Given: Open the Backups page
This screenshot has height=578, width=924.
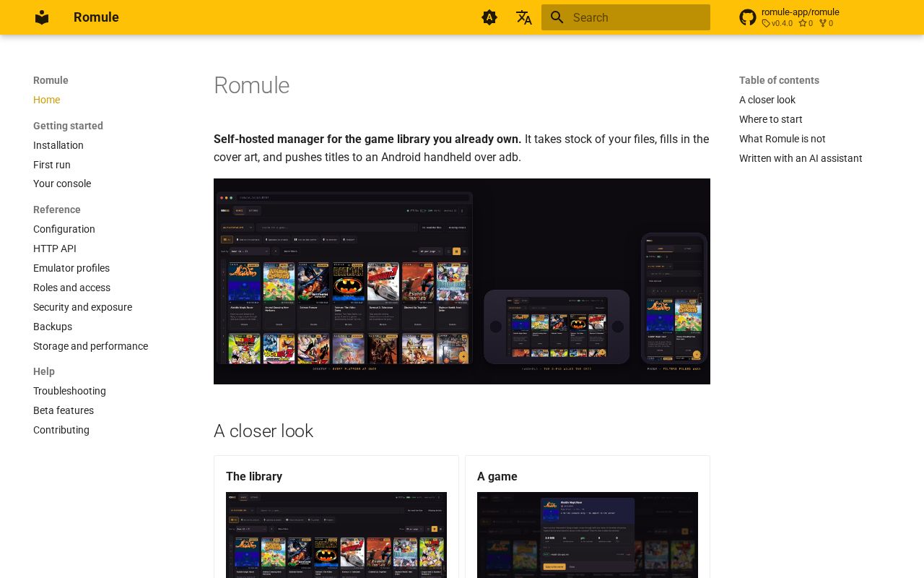Looking at the screenshot, I should 53,327.
